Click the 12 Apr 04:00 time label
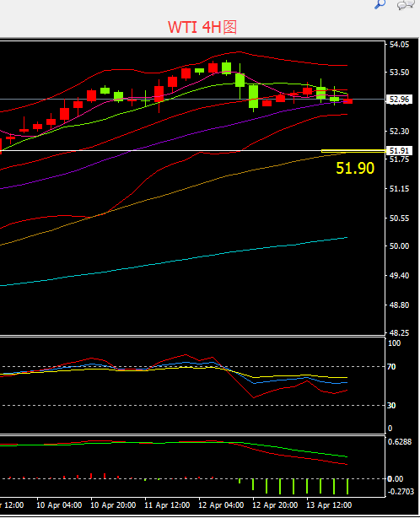 pos(221,505)
